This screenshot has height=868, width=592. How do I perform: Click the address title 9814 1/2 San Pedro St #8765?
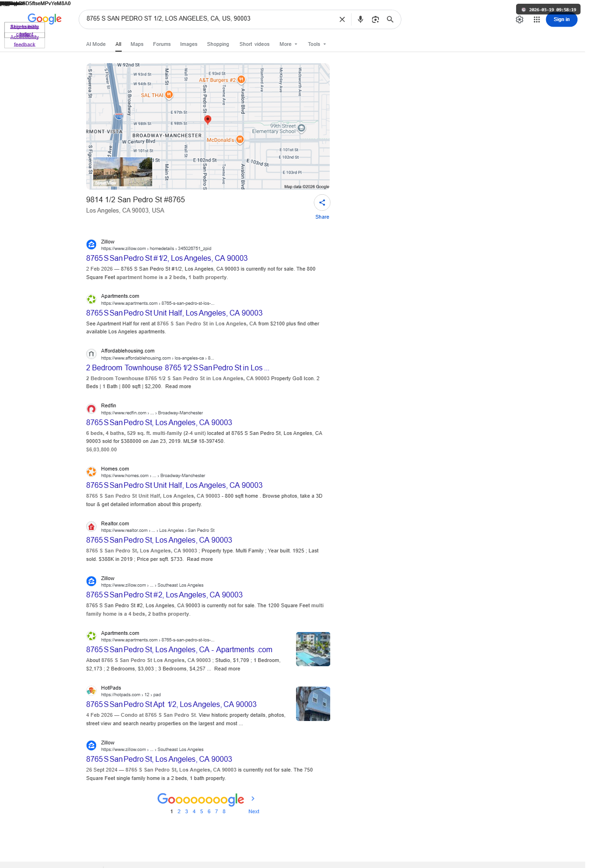[135, 199]
